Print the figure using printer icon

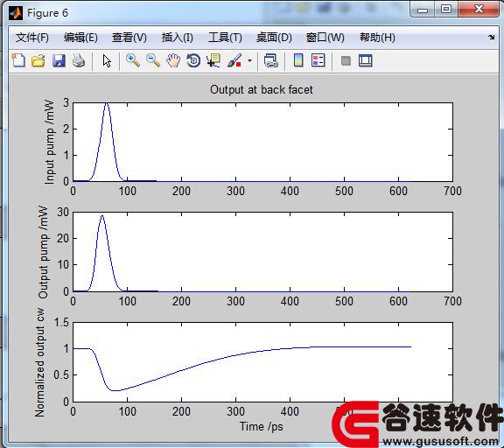click(79, 60)
